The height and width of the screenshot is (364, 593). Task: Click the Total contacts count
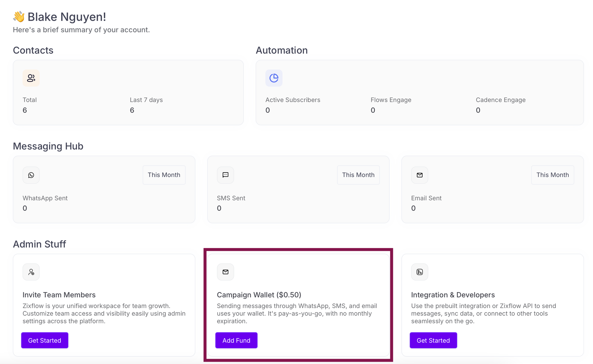pos(25,110)
